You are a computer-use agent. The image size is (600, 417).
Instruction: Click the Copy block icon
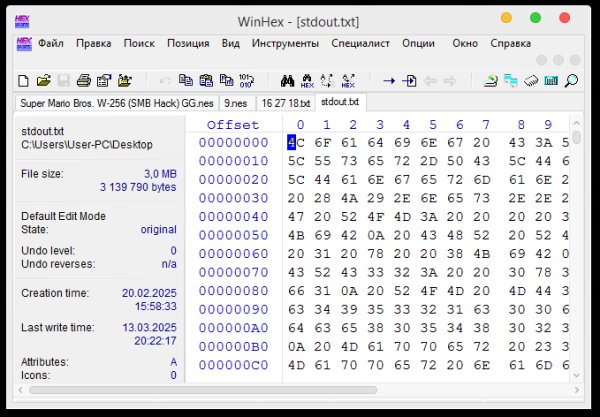[186, 80]
